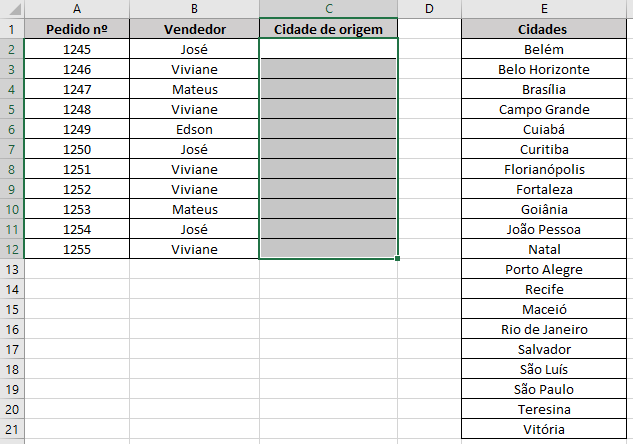This screenshot has height=444, width=633.
Task: Select column E header
Action: click(x=544, y=9)
